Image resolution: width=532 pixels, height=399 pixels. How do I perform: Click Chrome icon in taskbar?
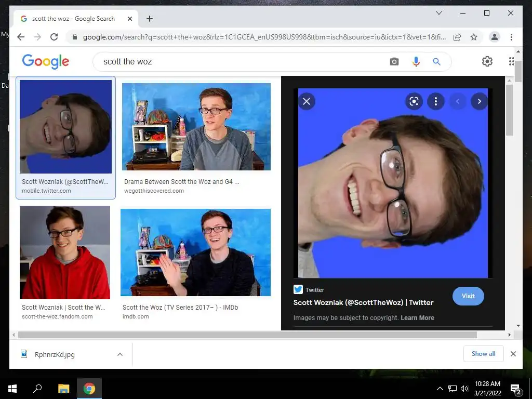click(x=89, y=389)
